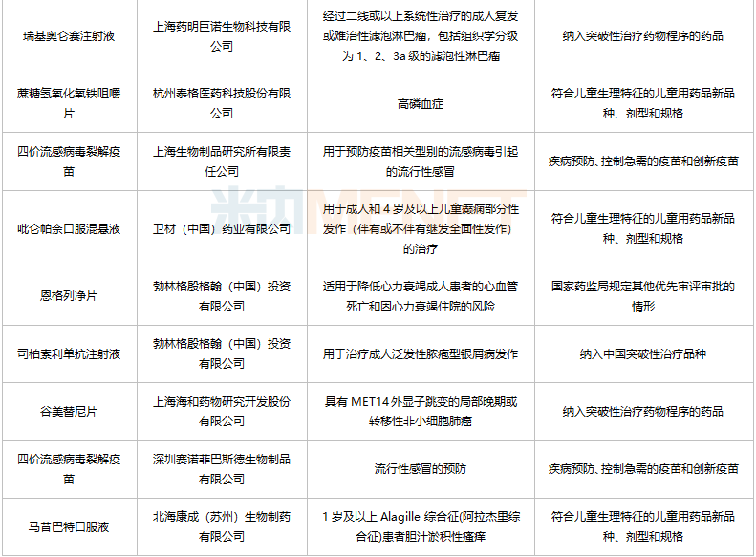This screenshot has width=756, height=557.
Task: Select the 上海药明巨诺生物科技有限公司 company cell
Action: coord(222,36)
